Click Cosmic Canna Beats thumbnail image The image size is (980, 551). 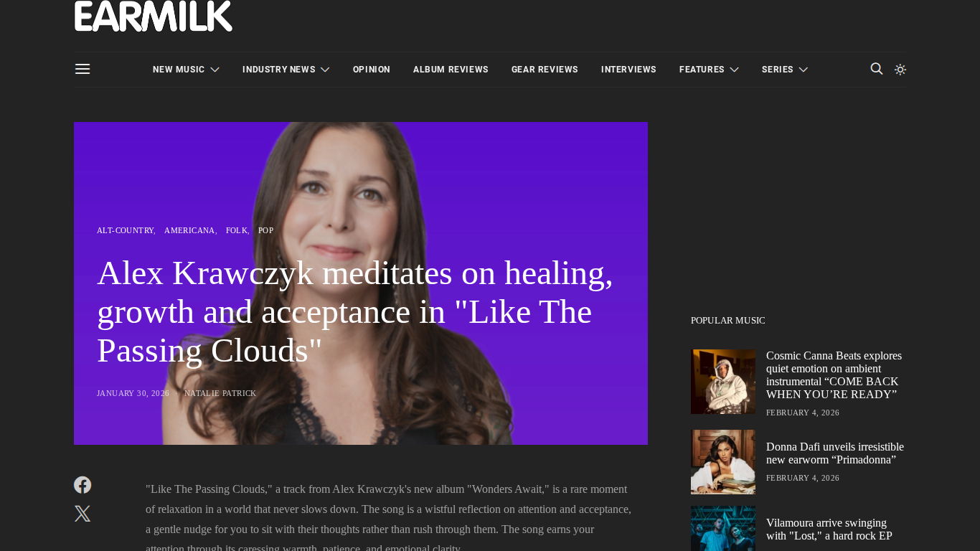pyautogui.click(x=723, y=382)
